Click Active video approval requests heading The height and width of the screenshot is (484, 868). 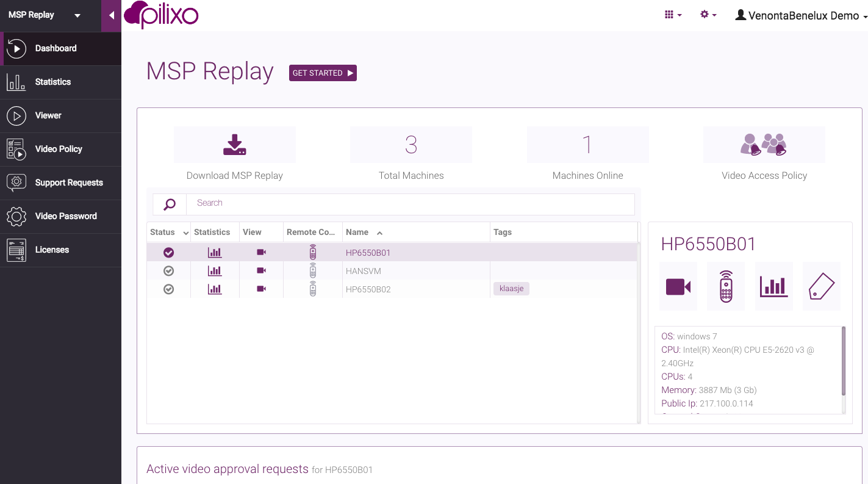[x=228, y=469]
